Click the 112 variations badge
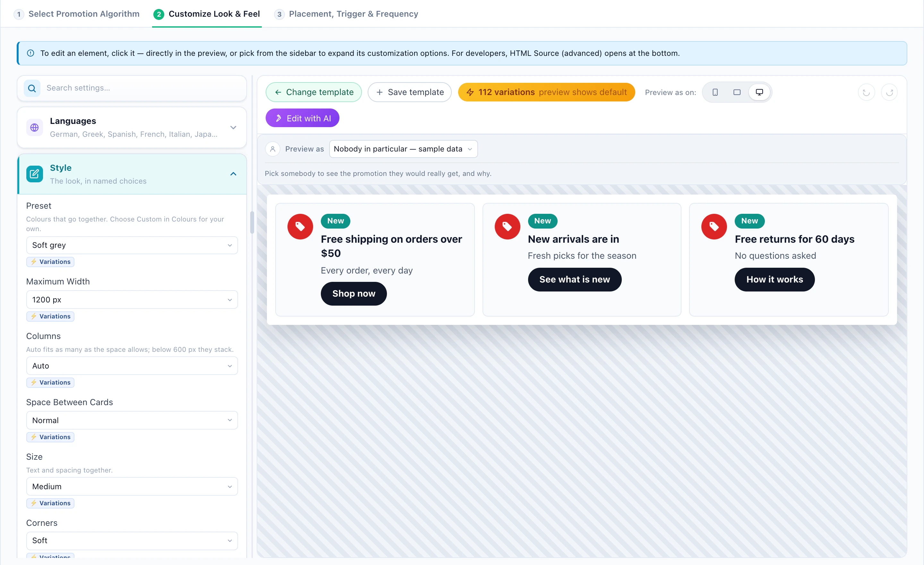The image size is (924, 565). (546, 92)
